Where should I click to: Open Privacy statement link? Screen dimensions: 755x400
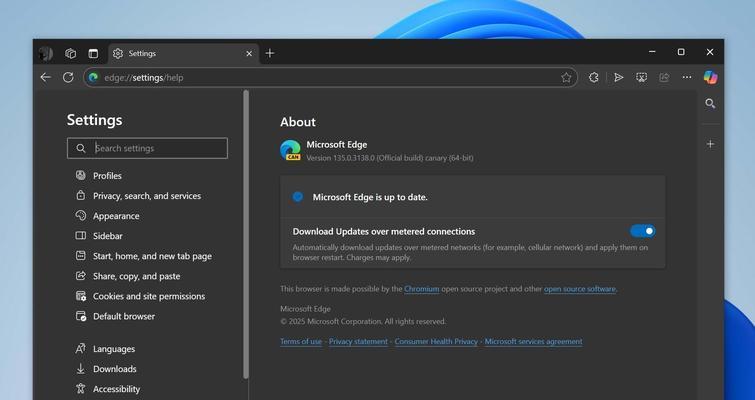358,341
